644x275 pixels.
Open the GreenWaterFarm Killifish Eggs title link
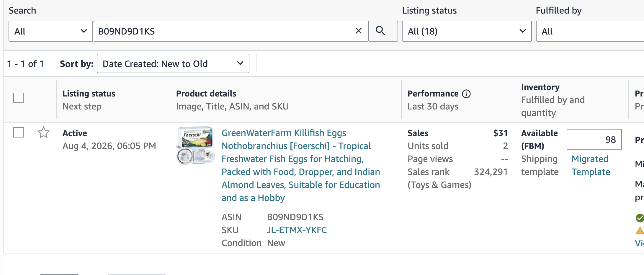(301, 165)
